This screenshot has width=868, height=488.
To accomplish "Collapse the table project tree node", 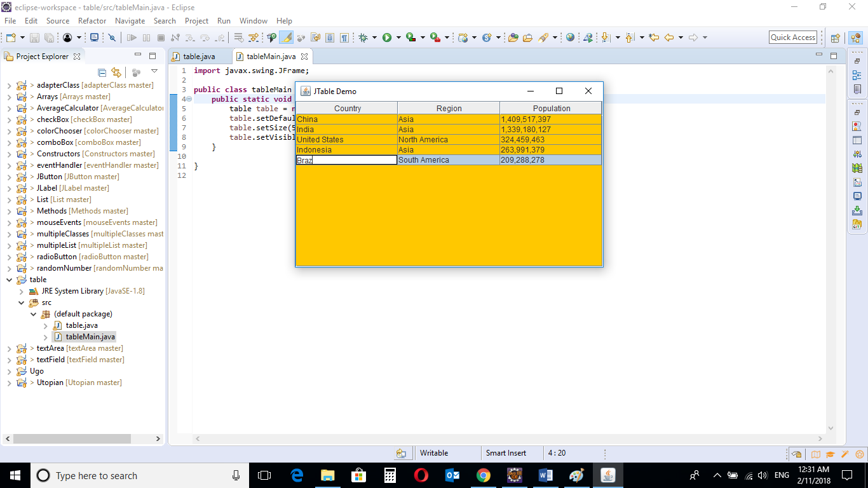I will 10,280.
